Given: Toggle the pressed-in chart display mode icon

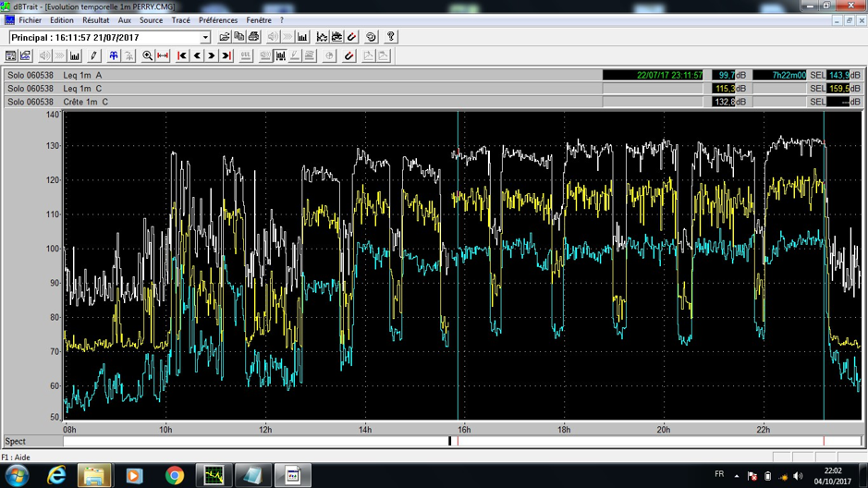Looking at the screenshot, I should click(x=281, y=55).
